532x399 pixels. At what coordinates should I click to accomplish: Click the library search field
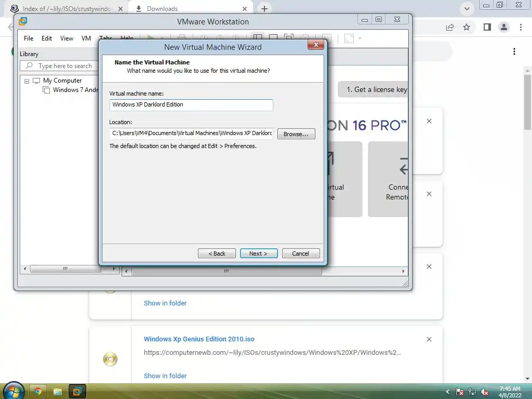59,66
